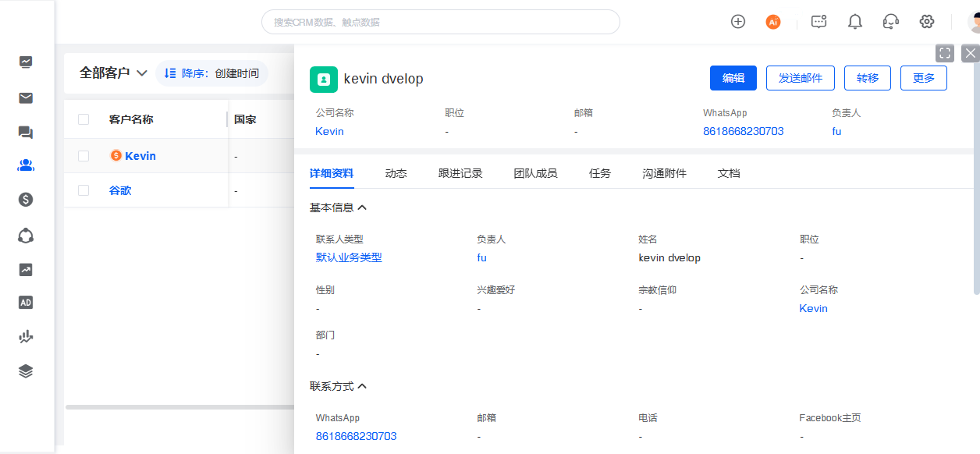Open the 降序: 创建时间 sort dropdown
The width and height of the screenshot is (980, 454).
[x=211, y=73]
